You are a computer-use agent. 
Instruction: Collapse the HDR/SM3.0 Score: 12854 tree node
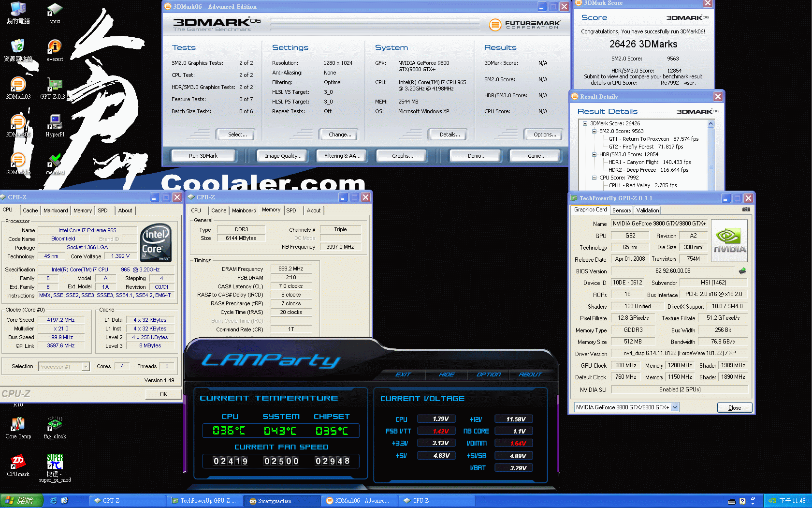[594, 154]
